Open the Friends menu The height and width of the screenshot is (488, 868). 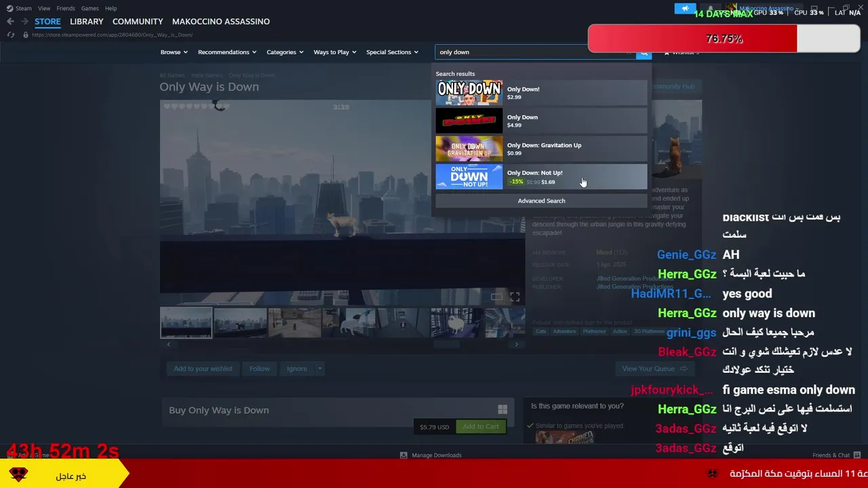(x=66, y=8)
